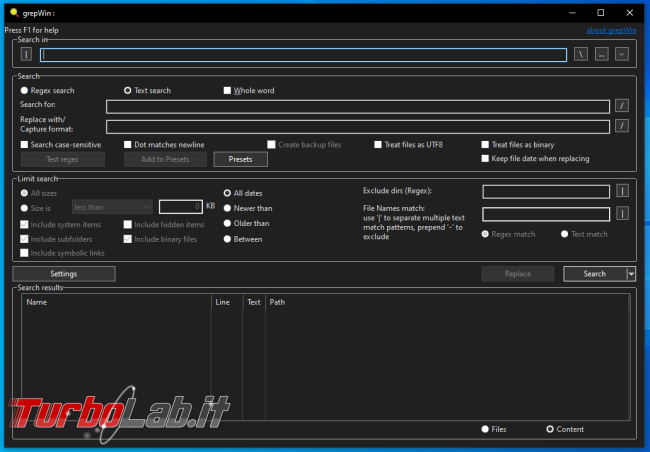This screenshot has width=650, height=452.
Task: Expand the Search button dropdown arrow
Action: pyautogui.click(x=631, y=274)
